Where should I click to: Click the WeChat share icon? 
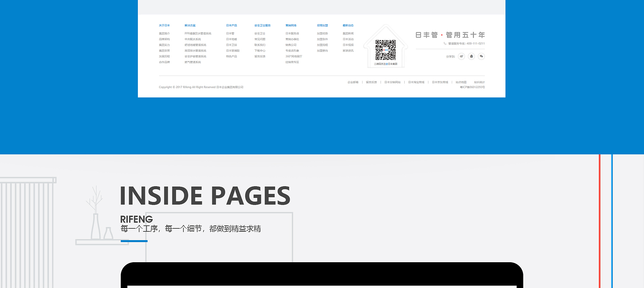click(x=481, y=56)
